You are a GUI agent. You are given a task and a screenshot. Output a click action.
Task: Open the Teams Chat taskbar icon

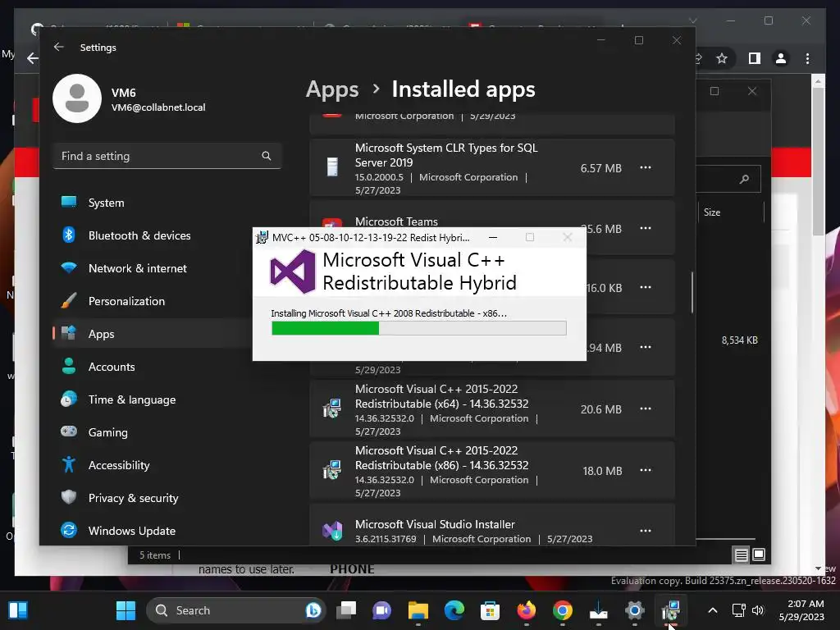pos(382,610)
